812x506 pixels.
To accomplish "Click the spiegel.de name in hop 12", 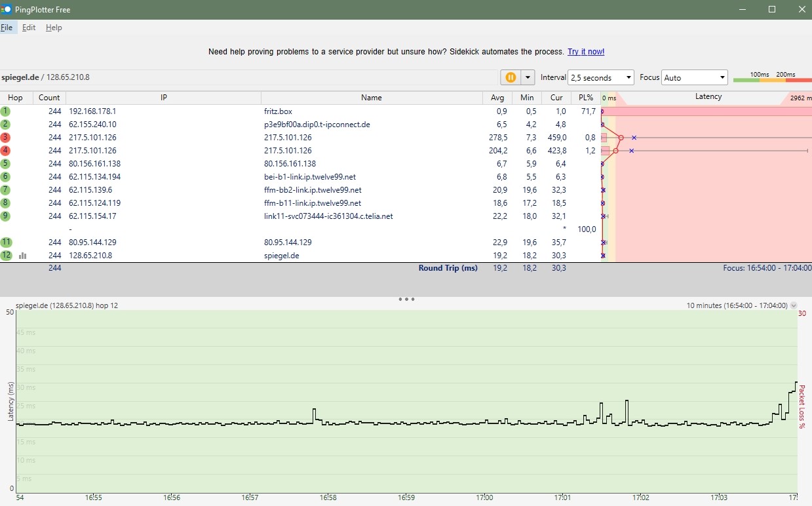I will pyautogui.click(x=281, y=256).
